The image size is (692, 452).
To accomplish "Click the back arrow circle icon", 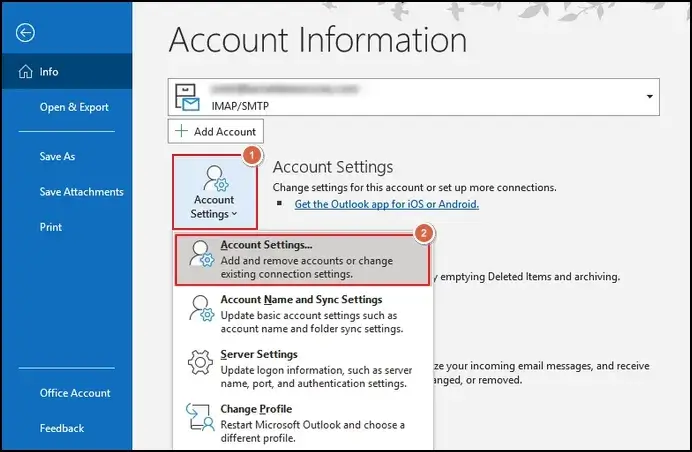I will tap(25, 33).
